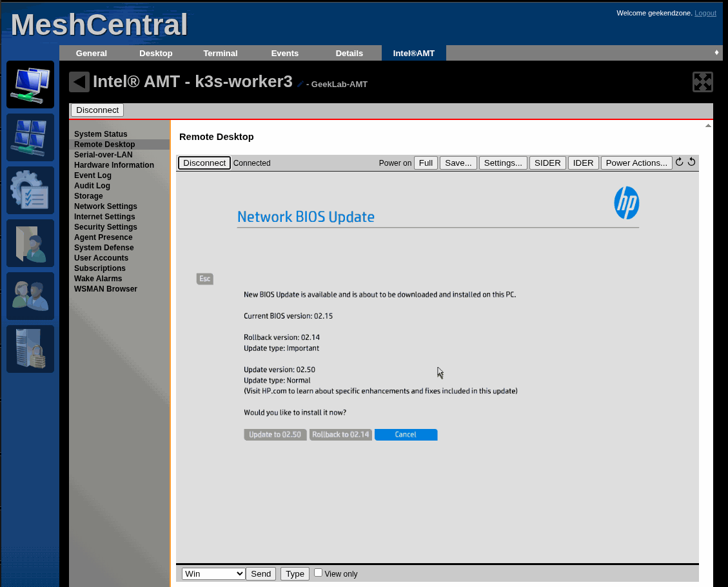Switch to the General tab

pos(92,54)
